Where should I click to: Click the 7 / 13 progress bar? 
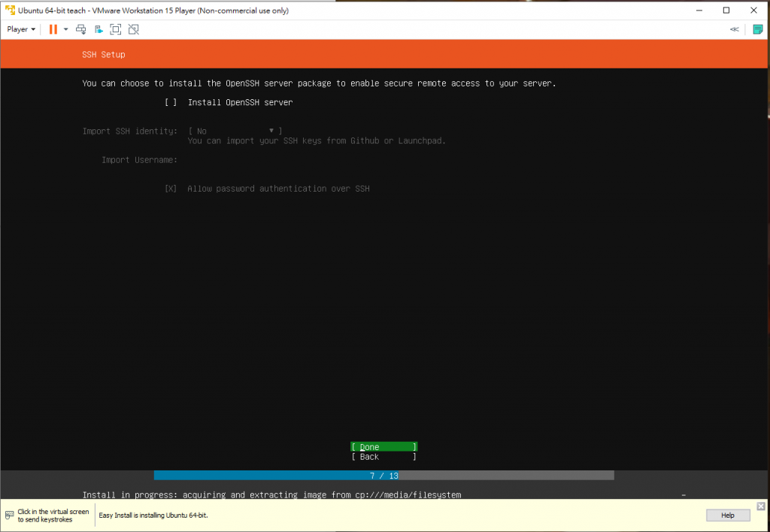(x=384, y=476)
